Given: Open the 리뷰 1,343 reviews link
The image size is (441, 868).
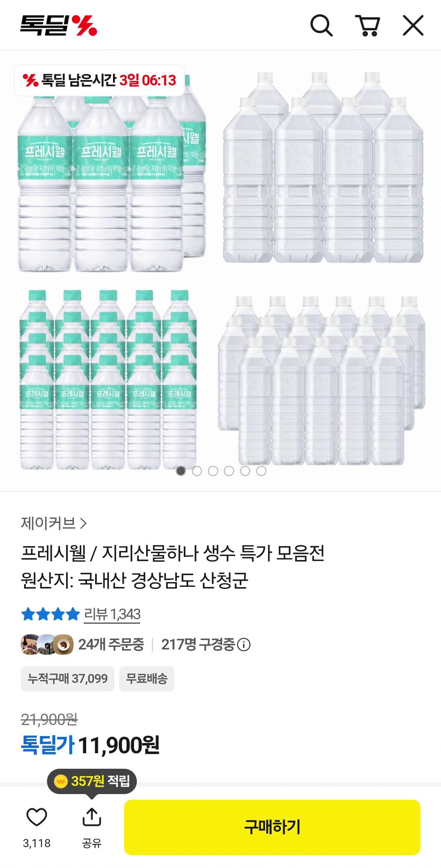Looking at the screenshot, I should coord(112,614).
